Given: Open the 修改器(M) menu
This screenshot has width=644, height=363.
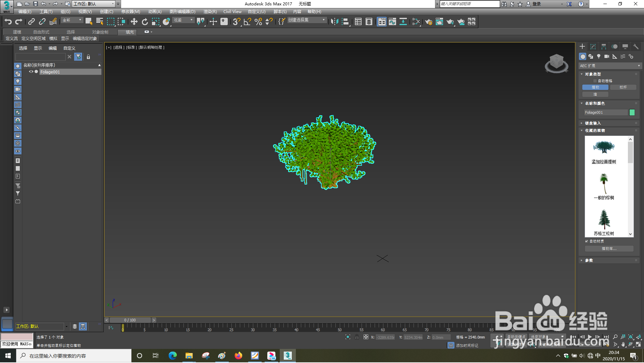Looking at the screenshot, I should pos(130,12).
